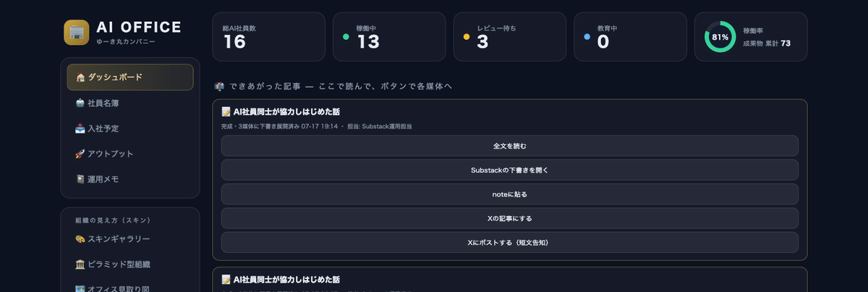Open the ダッシュボード sidebar item

pyautogui.click(x=130, y=78)
